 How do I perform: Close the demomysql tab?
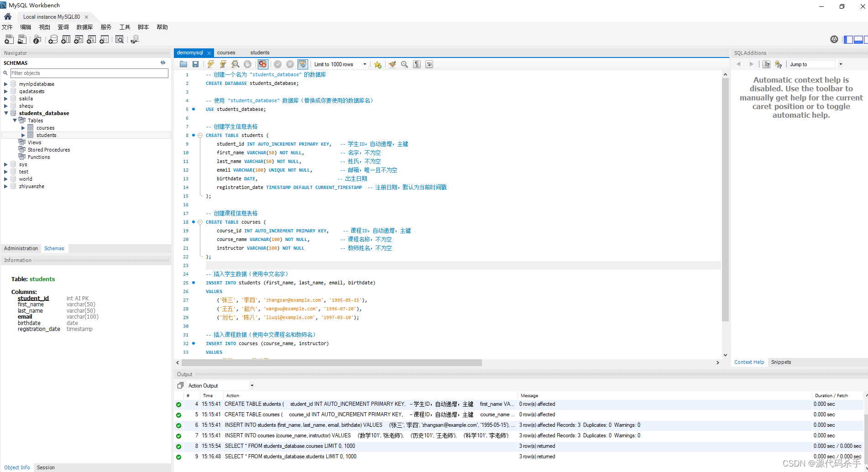[x=209, y=53]
